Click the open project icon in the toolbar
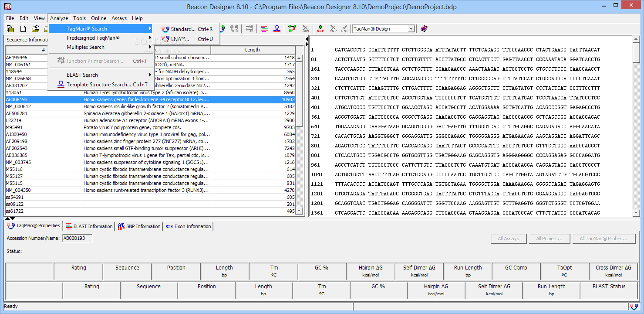This screenshot has width=644, height=314. pos(10,29)
